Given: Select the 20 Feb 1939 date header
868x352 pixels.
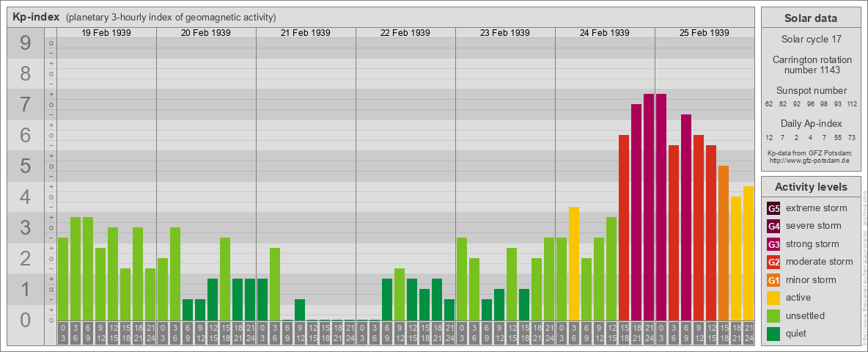Looking at the screenshot, I should tap(206, 33).
